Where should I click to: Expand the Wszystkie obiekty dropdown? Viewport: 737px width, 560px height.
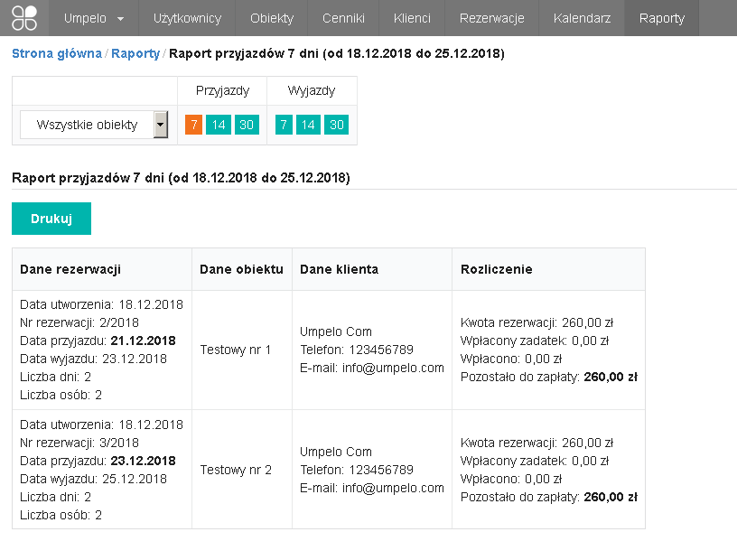click(x=95, y=125)
